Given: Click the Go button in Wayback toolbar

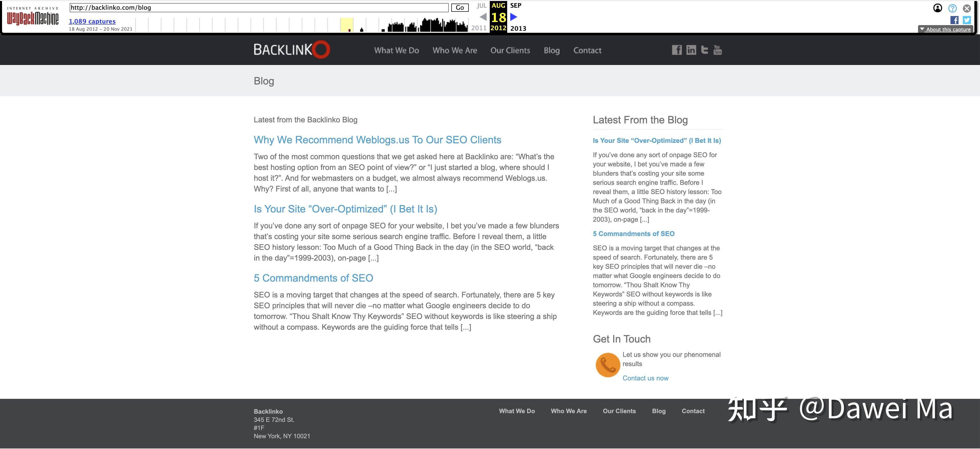Looking at the screenshot, I should pos(460,8).
